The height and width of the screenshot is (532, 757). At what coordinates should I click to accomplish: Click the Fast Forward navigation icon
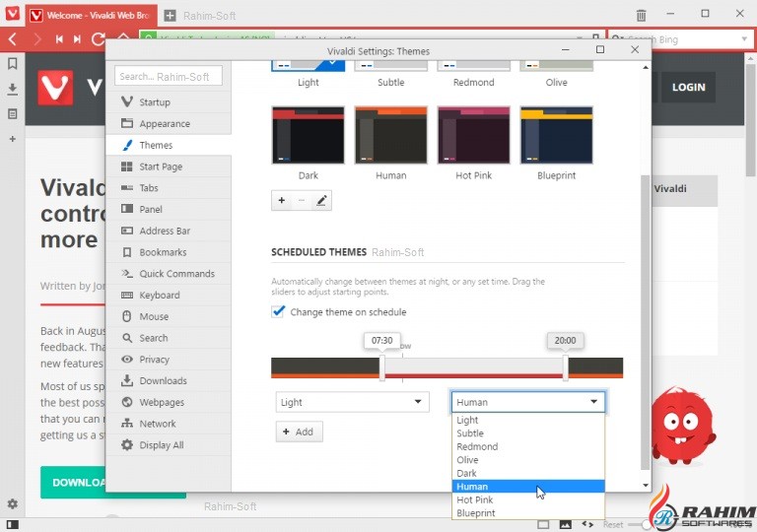pos(77,39)
